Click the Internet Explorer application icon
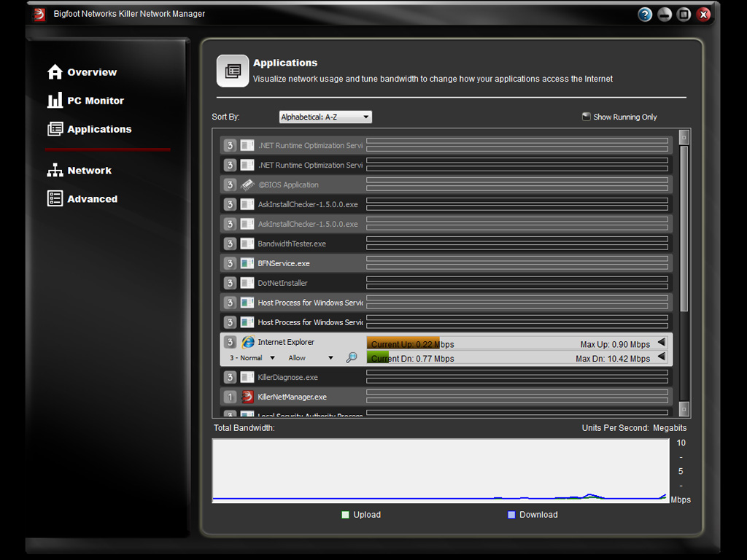This screenshot has width=747, height=560. [248, 342]
